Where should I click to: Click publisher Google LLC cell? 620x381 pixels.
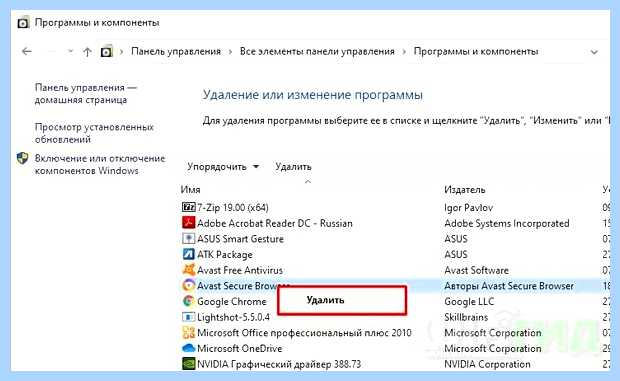(469, 302)
